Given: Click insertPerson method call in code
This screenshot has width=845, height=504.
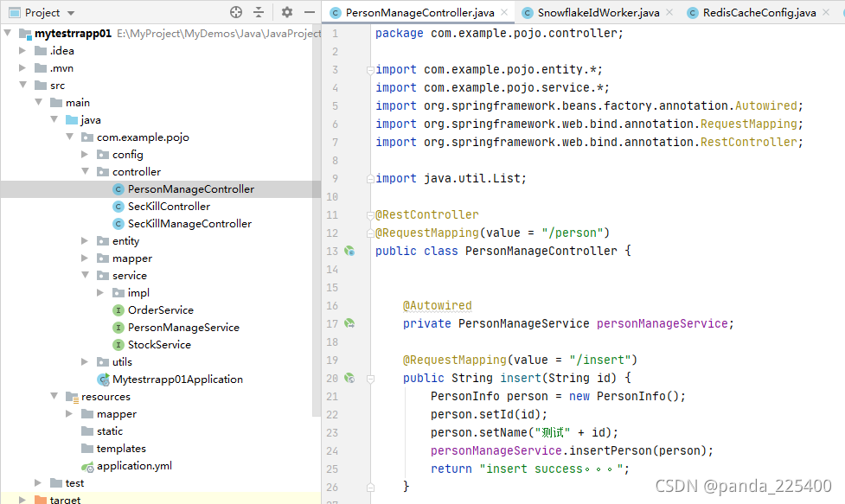Looking at the screenshot, I should pos(611,450).
